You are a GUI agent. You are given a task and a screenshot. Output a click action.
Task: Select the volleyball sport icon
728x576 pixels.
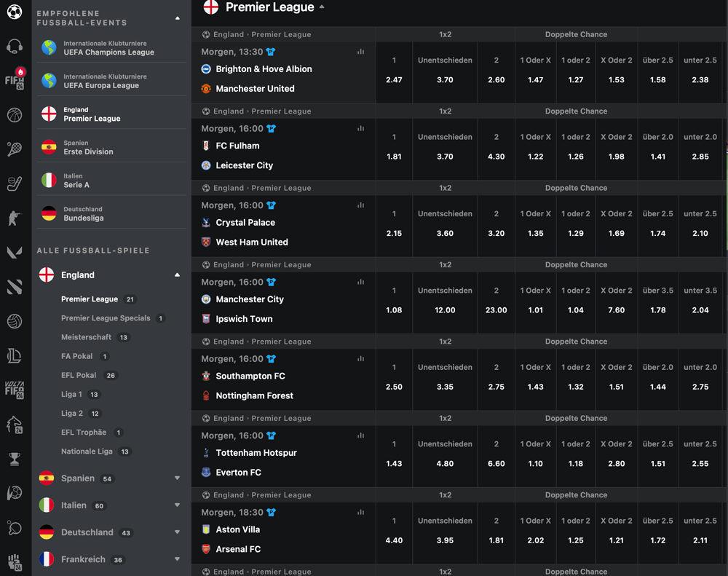click(15, 321)
